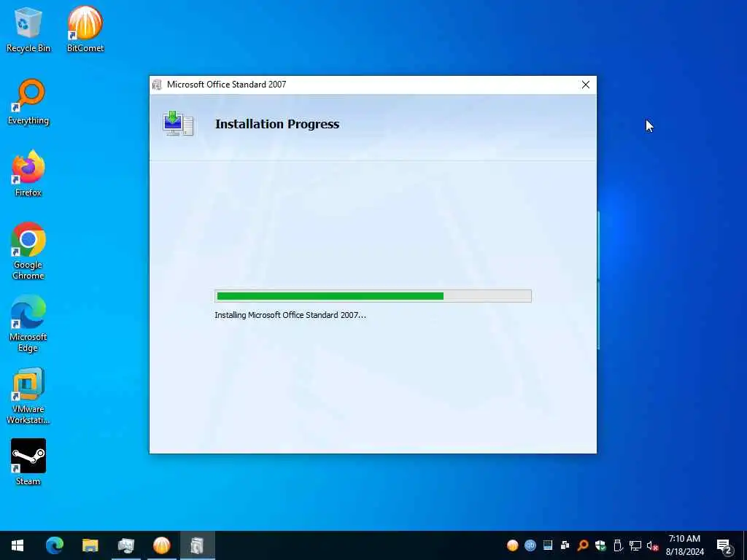Open File Explorer from the taskbar

pos(90,545)
